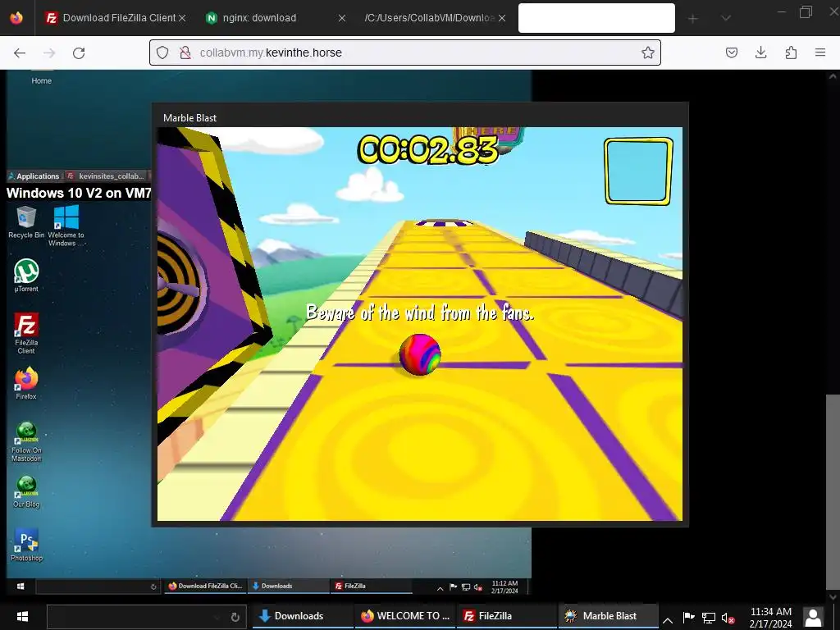Launch FileZilla Client desktop shortcut
The width and height of the screenshot is (840, 630).
pos(26,333)
